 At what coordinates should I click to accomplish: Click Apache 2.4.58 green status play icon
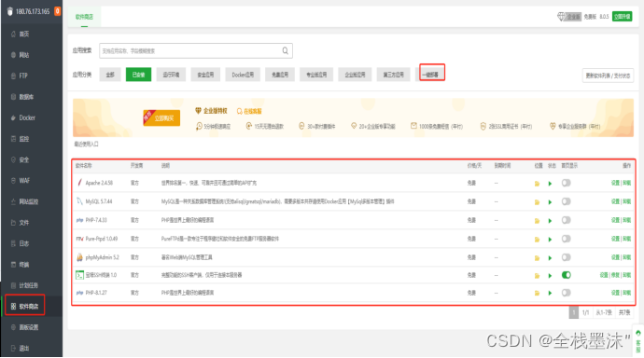pos(550,184)
